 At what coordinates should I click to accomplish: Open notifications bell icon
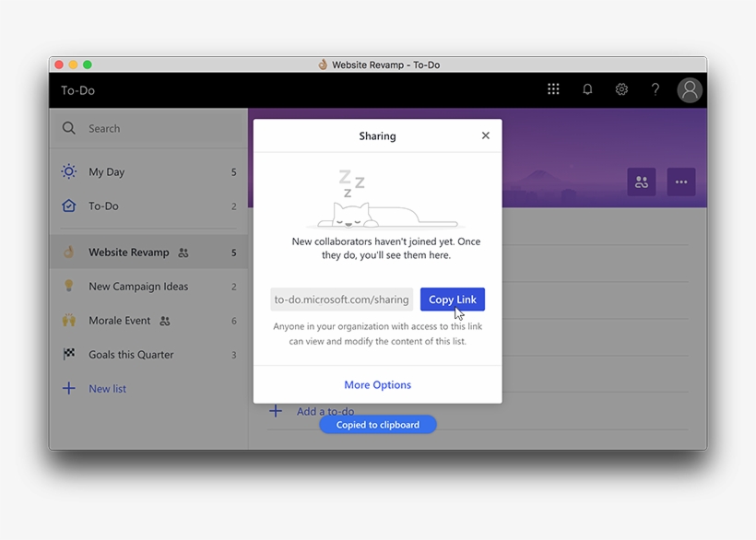587,89
